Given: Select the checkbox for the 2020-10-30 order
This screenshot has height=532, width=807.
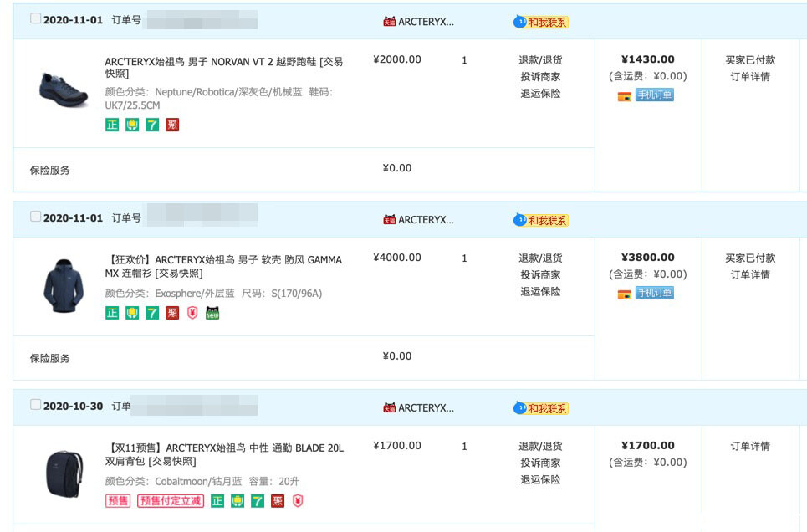Looking at the screenshot, I should click(x=35, y=405).
